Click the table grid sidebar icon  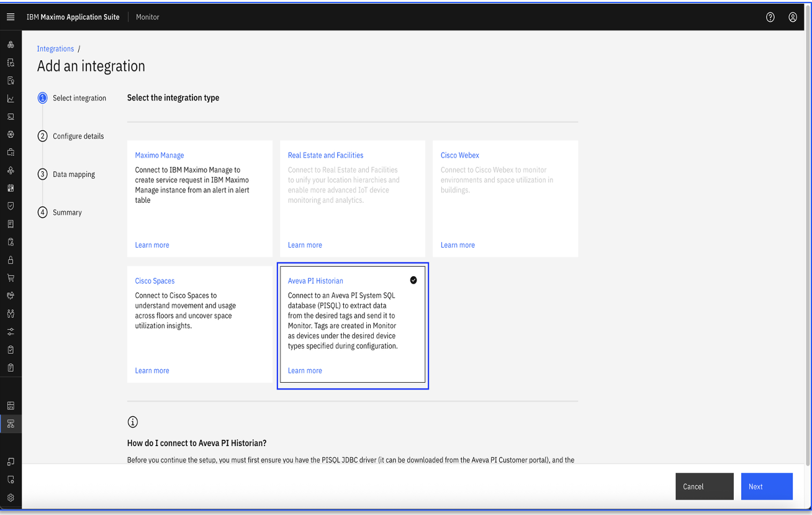tap(11, 406)
